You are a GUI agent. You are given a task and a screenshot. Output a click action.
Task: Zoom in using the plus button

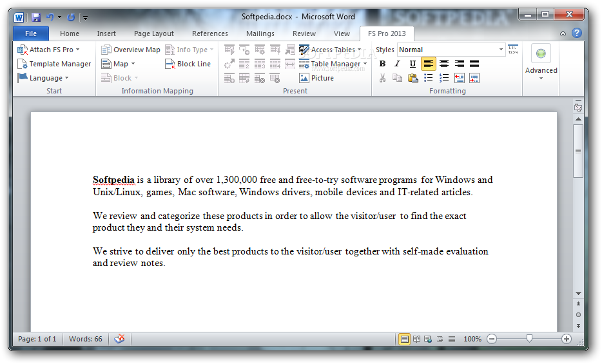tap(567, 339)
